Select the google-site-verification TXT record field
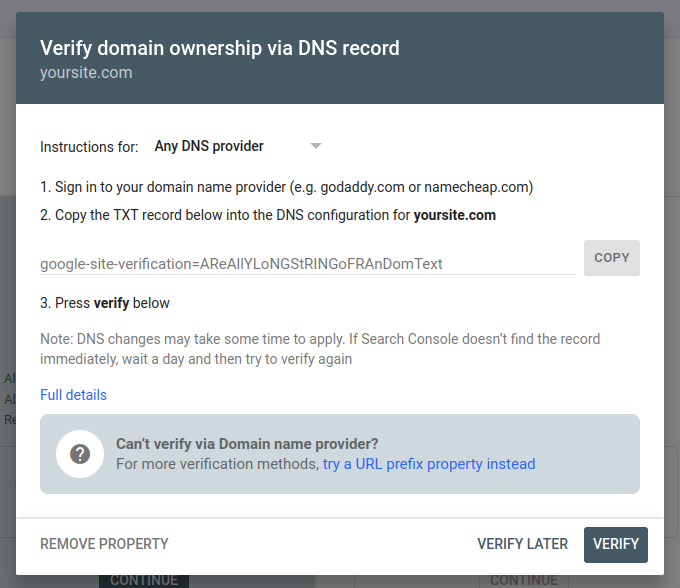The width and height of the screenshot is (680, 588). pyautogui.click(x=307, y=264)
